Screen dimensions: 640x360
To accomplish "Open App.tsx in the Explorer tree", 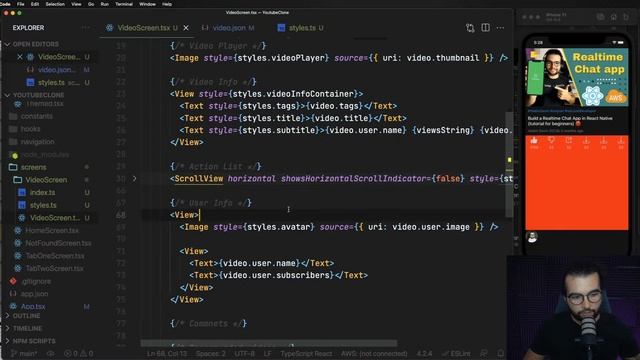I will (x=33, y=307).
